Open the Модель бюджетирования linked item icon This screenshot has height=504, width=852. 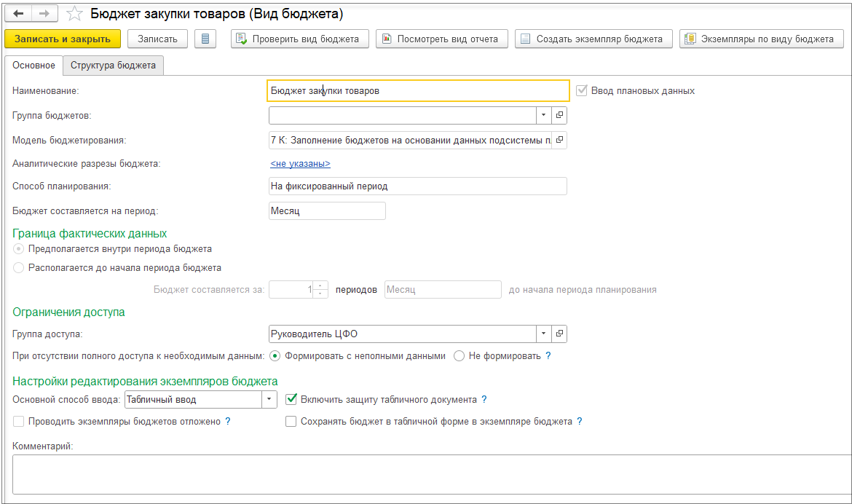[559, 139]
